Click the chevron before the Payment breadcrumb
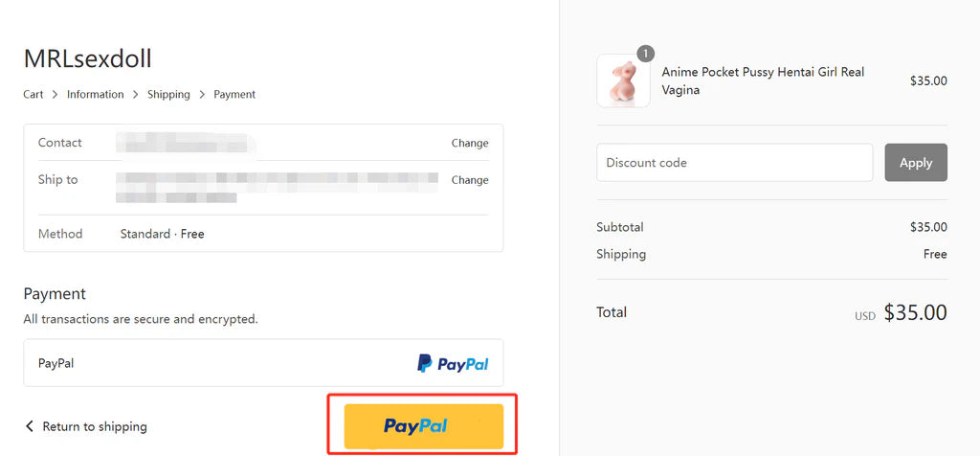 coord(202,95)
